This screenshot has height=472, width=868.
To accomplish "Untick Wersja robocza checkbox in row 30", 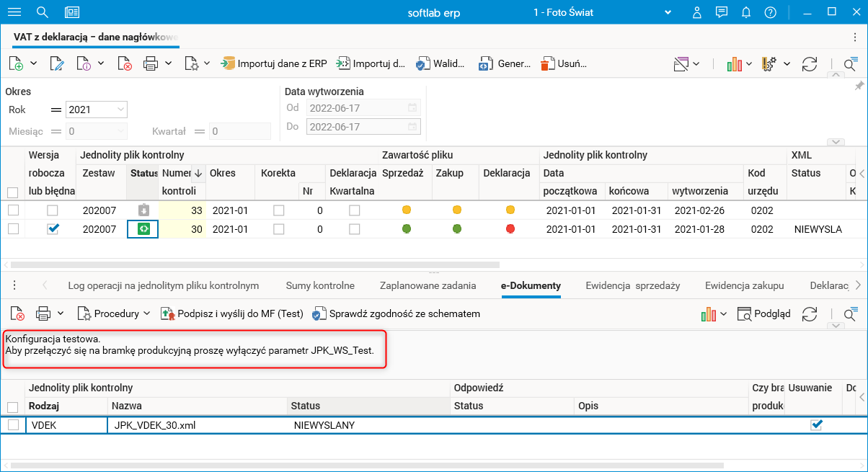I will (53, 228).
